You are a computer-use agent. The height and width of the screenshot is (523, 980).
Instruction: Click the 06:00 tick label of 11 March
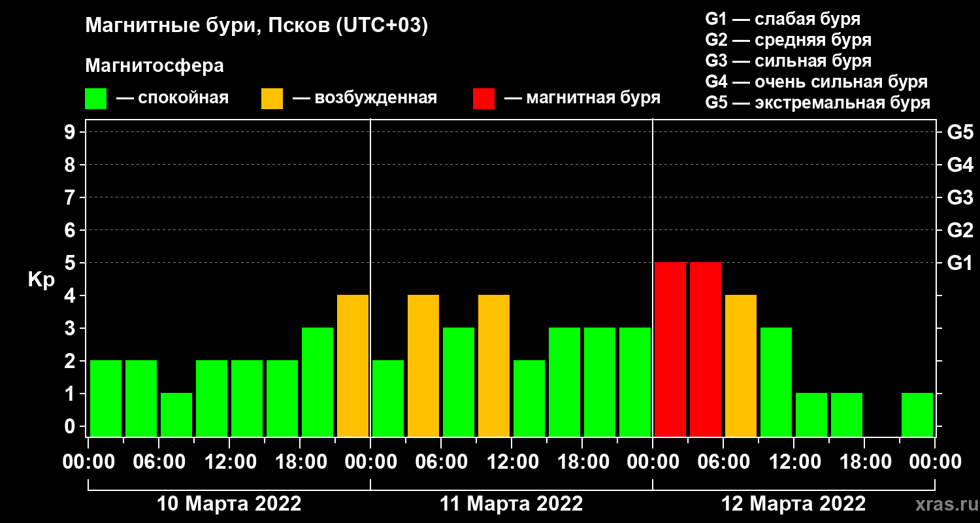pos(441,462)
